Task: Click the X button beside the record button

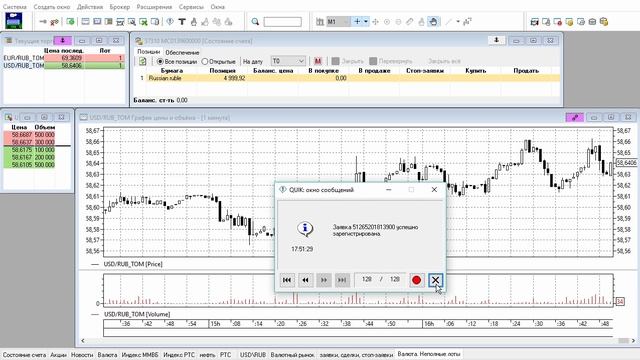Action: click(x=435, y=280)
